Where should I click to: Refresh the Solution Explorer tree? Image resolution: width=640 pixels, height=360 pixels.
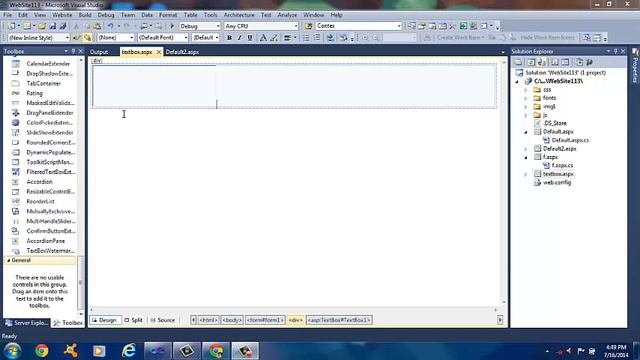(531, 62)
